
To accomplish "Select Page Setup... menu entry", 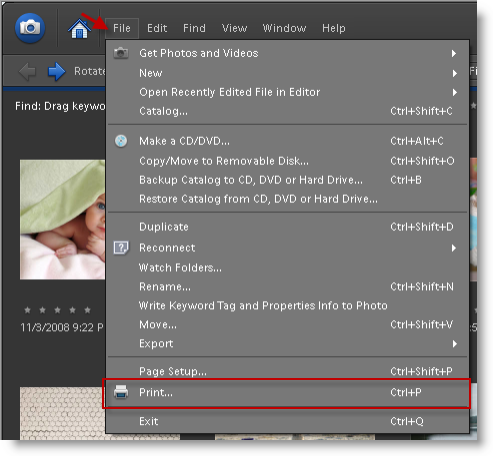I will coord(287,371).
